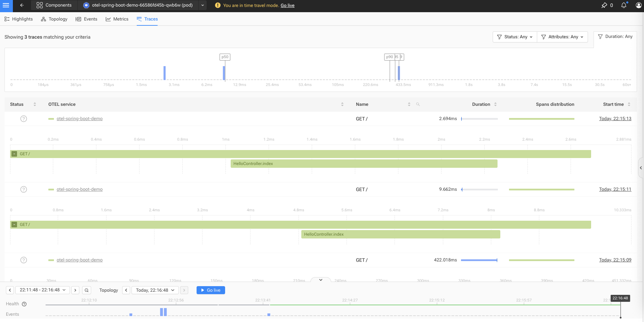This screenshot has height=322, width=644.
Task: Click the search icon in Name column
Action: click(x=418, y=104)
